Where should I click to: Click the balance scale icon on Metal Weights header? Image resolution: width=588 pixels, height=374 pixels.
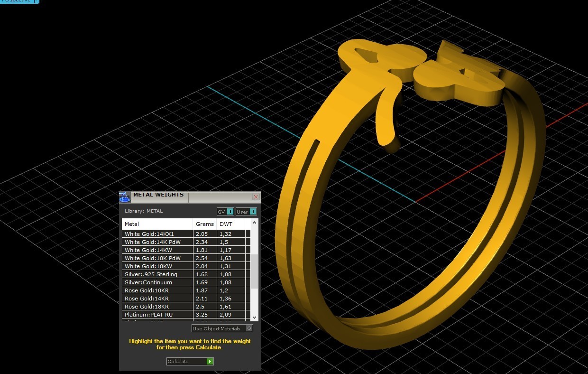pos(124,197)
